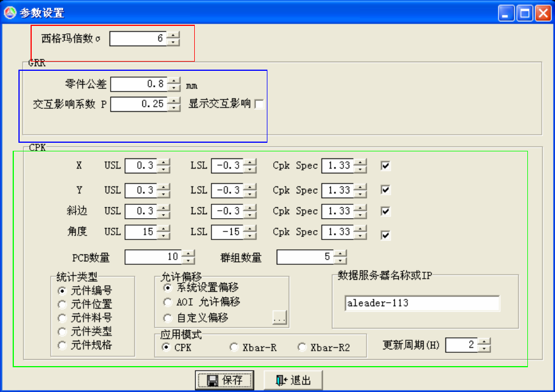Increase 零件公差 using its up arrow

[x=174, y=81]
